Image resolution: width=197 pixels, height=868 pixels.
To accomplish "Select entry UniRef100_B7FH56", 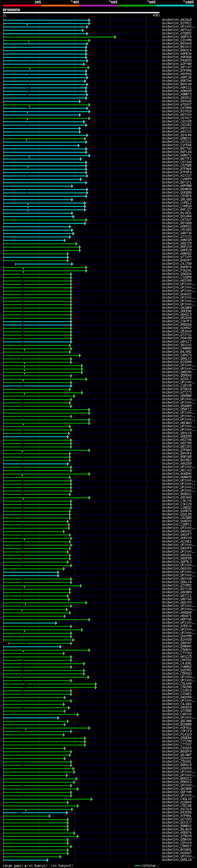I will tap(177, 71).
